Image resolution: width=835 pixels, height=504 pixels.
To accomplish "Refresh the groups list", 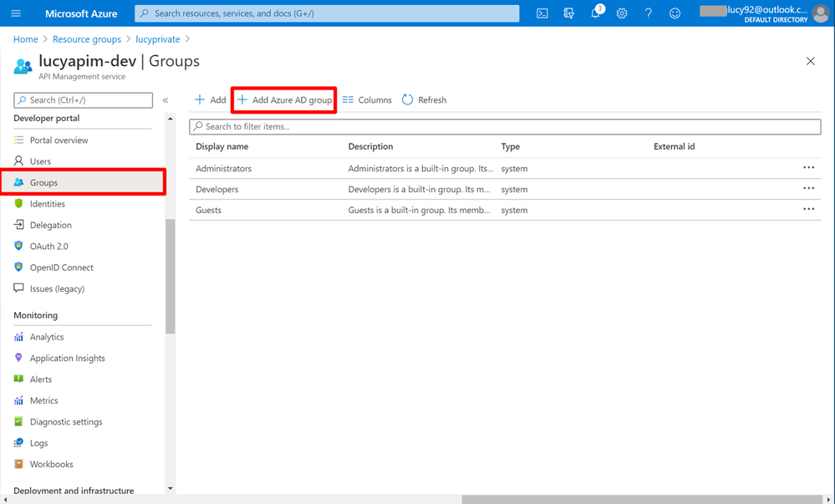I will [x=424, y=100].
